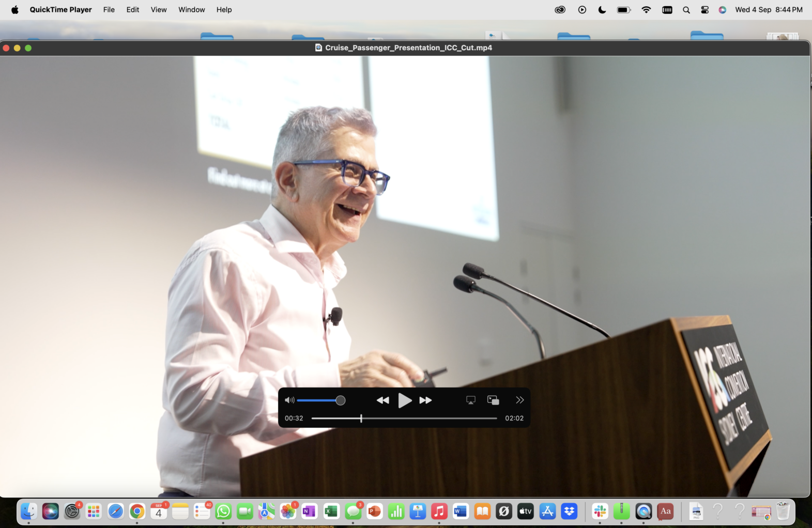
Task: Open the Window menu
Action: pyautogui.click(x=192, y=10)
